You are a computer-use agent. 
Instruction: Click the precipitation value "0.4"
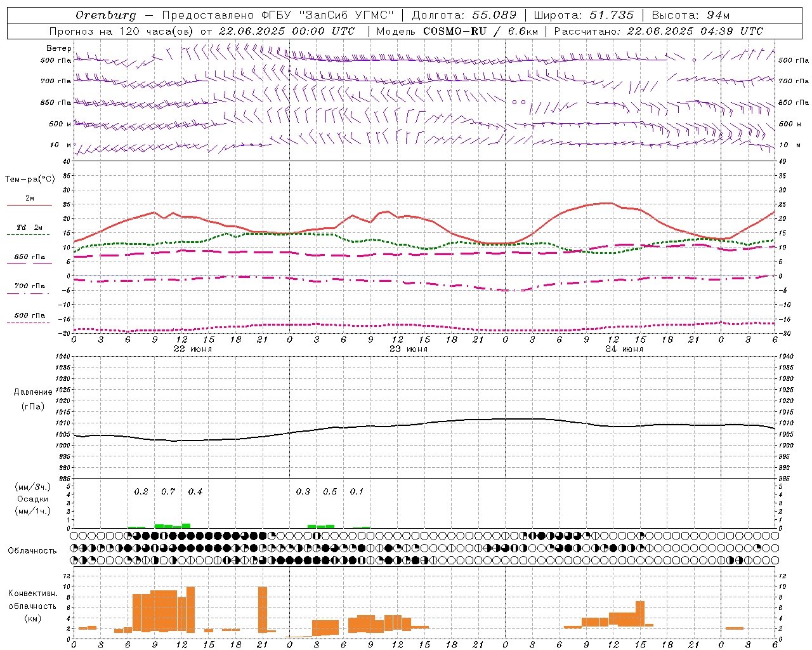[195, 492]
